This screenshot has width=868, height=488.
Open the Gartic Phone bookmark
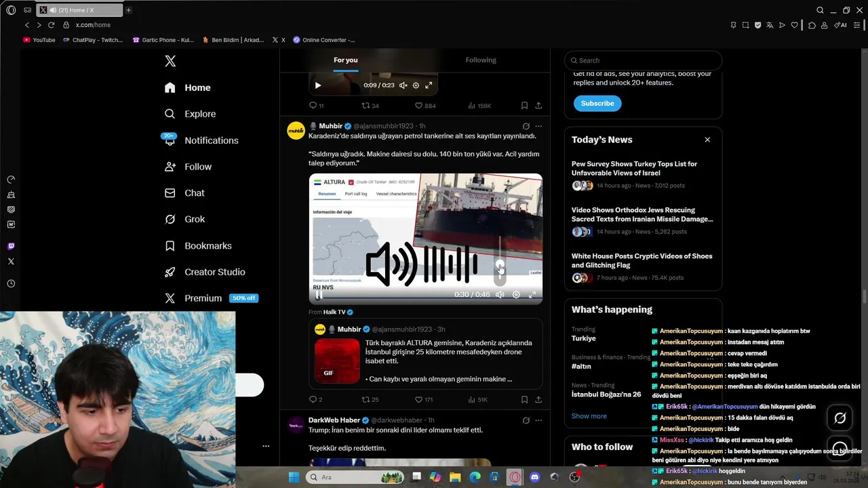(x=163, y=40)
